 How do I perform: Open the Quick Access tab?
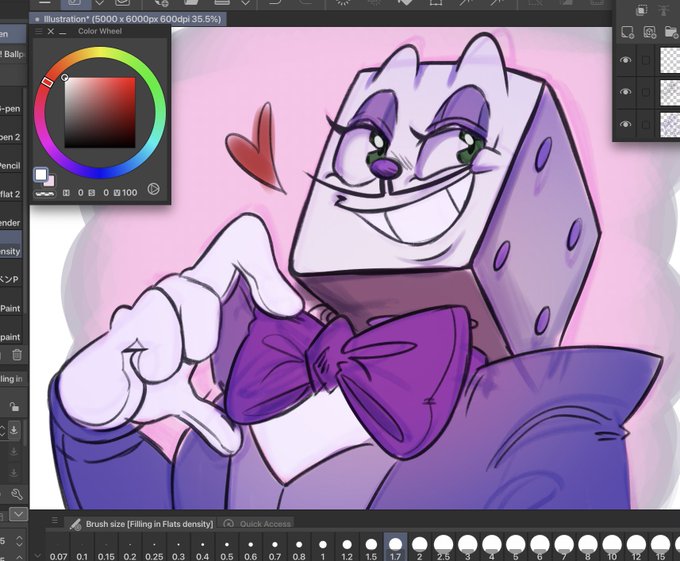(257, 524)
